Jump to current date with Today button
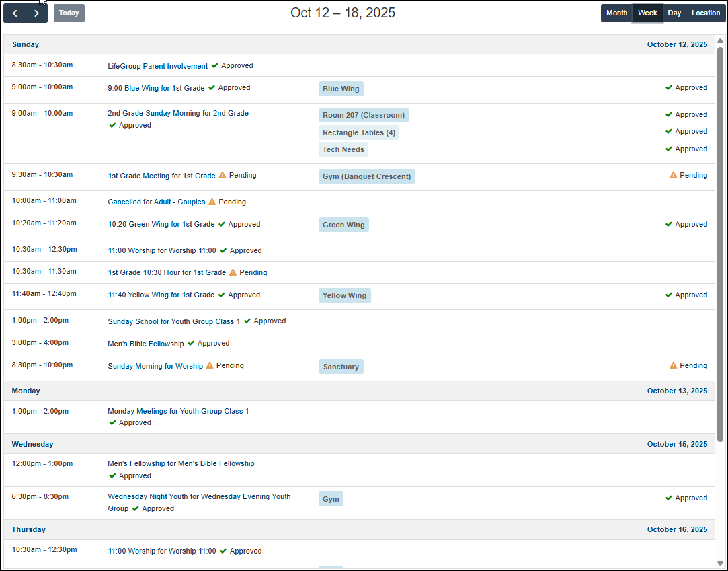 tap(69, 13)
